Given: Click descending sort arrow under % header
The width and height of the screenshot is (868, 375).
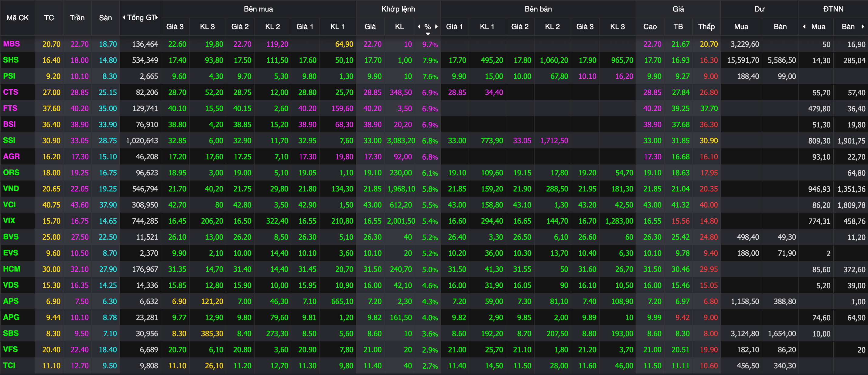Looking at the screenshot, I should tap(428, 34).
